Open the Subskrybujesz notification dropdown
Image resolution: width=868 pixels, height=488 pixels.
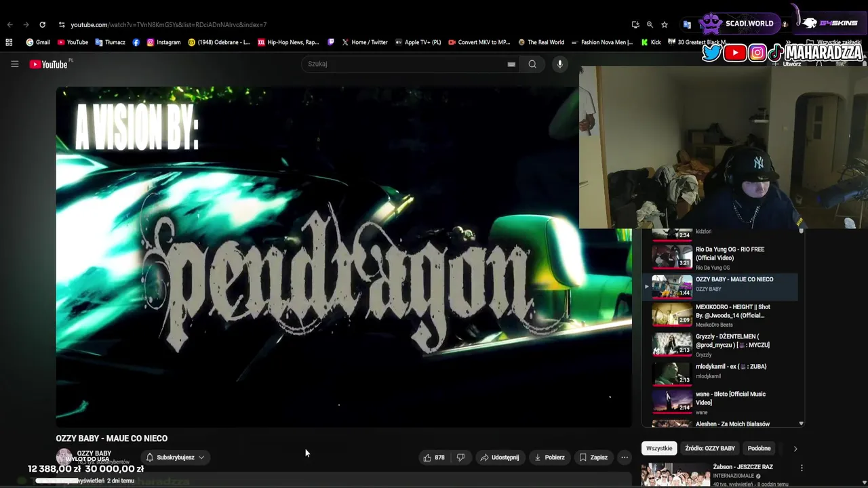(x=175, y=457)
